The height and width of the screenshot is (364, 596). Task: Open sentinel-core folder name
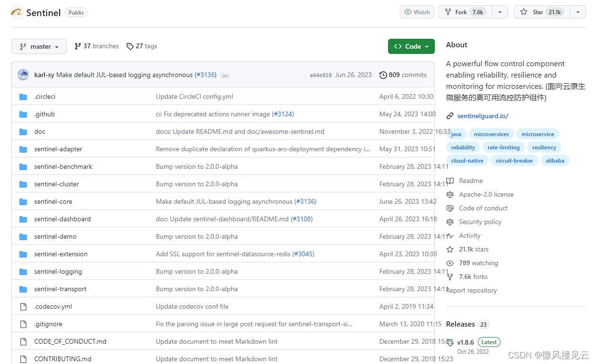pos(53,202)
